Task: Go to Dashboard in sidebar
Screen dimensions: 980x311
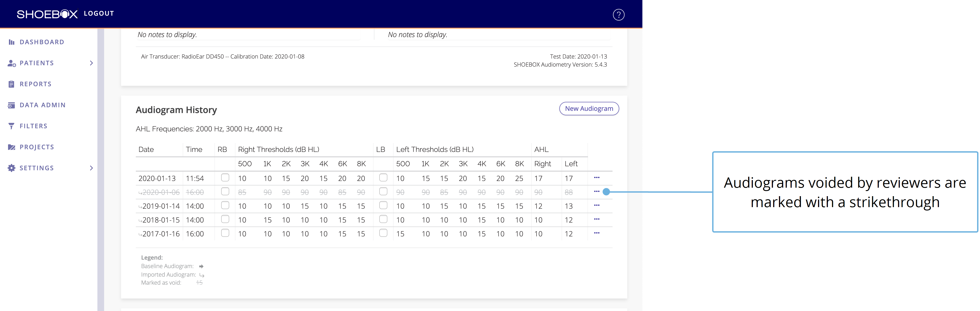Action: pos(42,42)
